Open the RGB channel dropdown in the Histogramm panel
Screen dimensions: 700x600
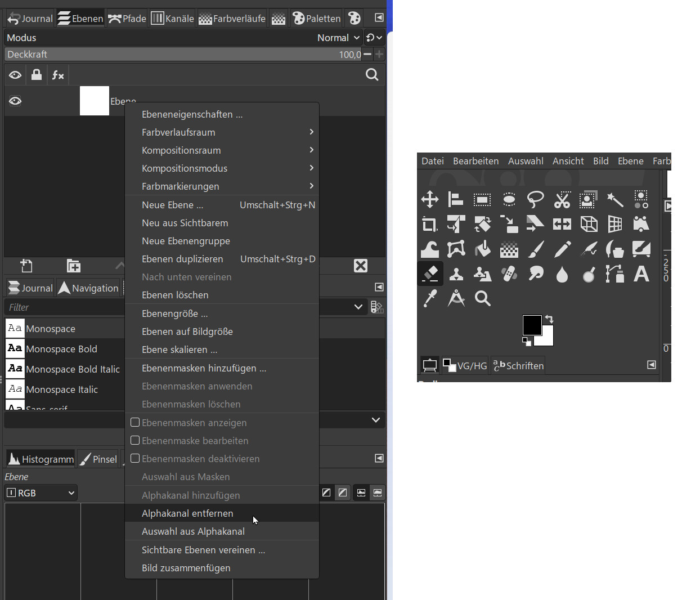pos(41,492)
